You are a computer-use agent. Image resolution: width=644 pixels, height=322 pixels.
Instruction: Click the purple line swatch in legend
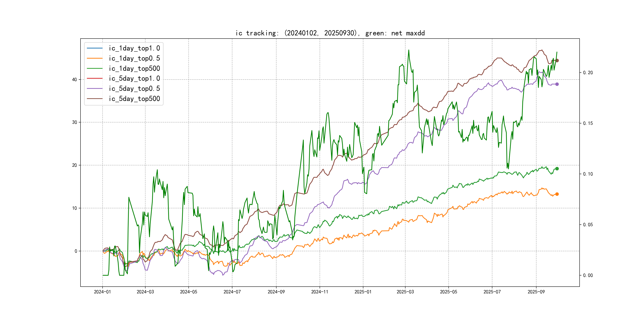point(94,88)
